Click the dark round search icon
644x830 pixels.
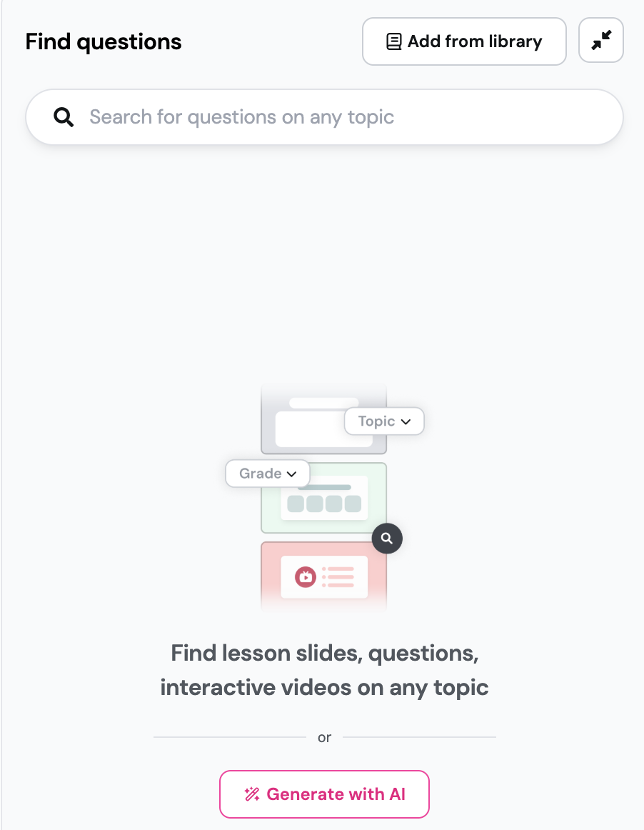(387, 539)
